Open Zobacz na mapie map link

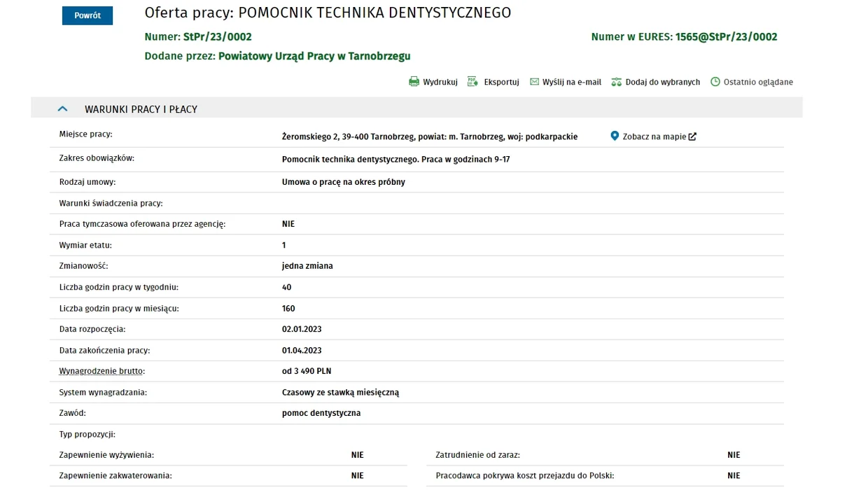tap(654, 136)
